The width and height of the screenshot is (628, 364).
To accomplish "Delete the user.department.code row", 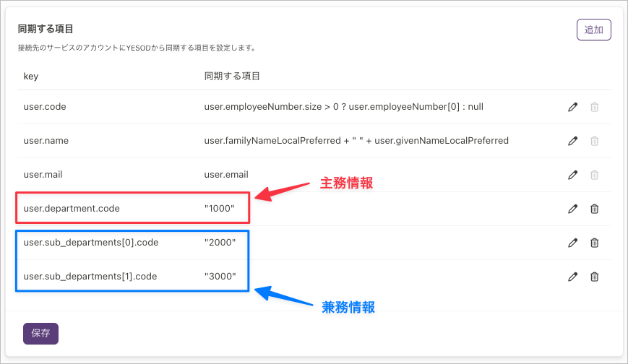I will 594,209.
